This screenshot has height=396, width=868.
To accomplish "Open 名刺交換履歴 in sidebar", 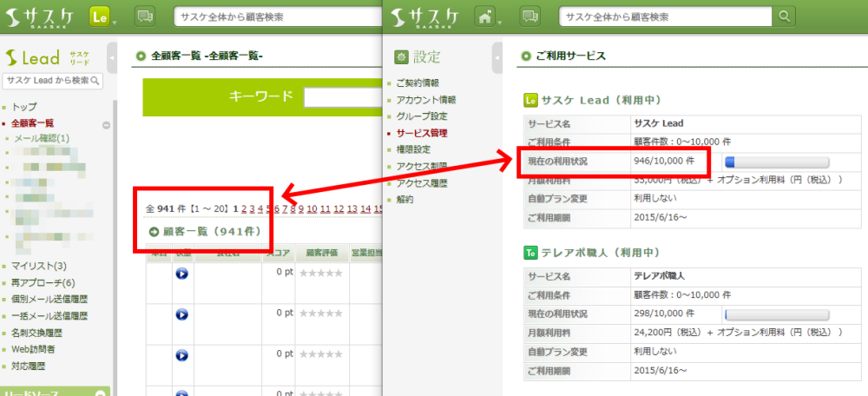I will 36,333.
